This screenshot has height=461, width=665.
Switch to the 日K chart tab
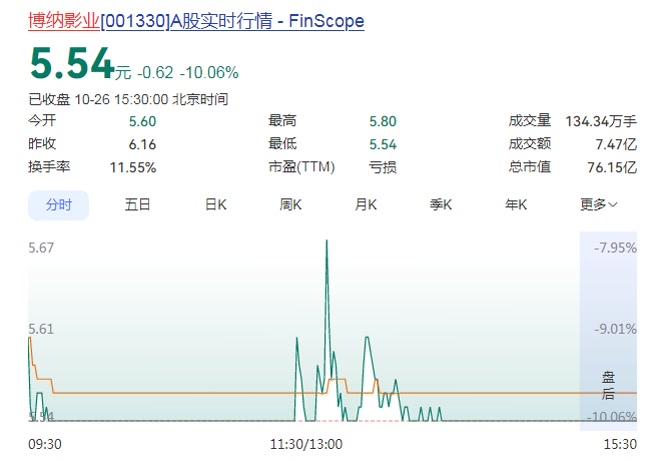[x=215, y=205]
